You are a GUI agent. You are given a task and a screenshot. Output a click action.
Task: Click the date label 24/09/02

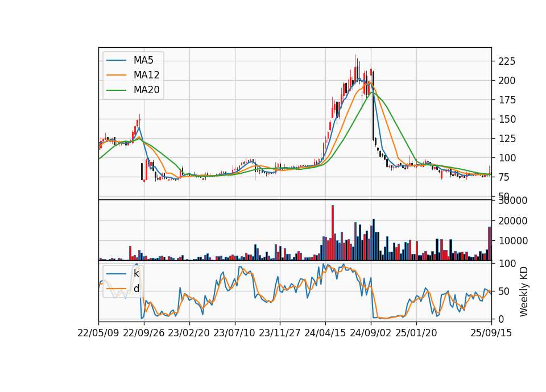370,333
